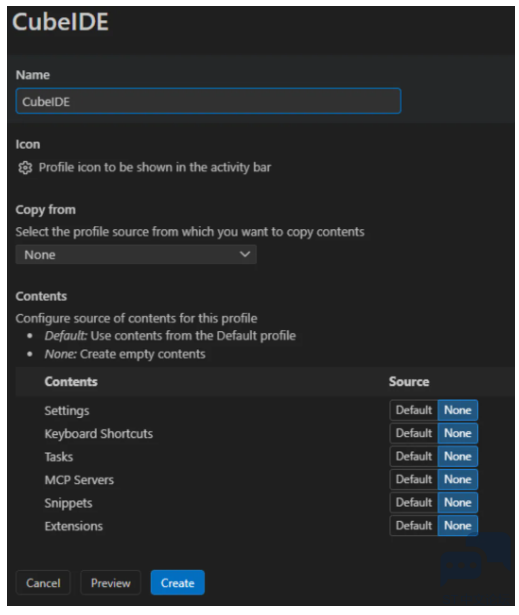The image size is (519, 615).
Task: Select the Extensions row label
Action: pyautogui.click(x=73, y=526)
